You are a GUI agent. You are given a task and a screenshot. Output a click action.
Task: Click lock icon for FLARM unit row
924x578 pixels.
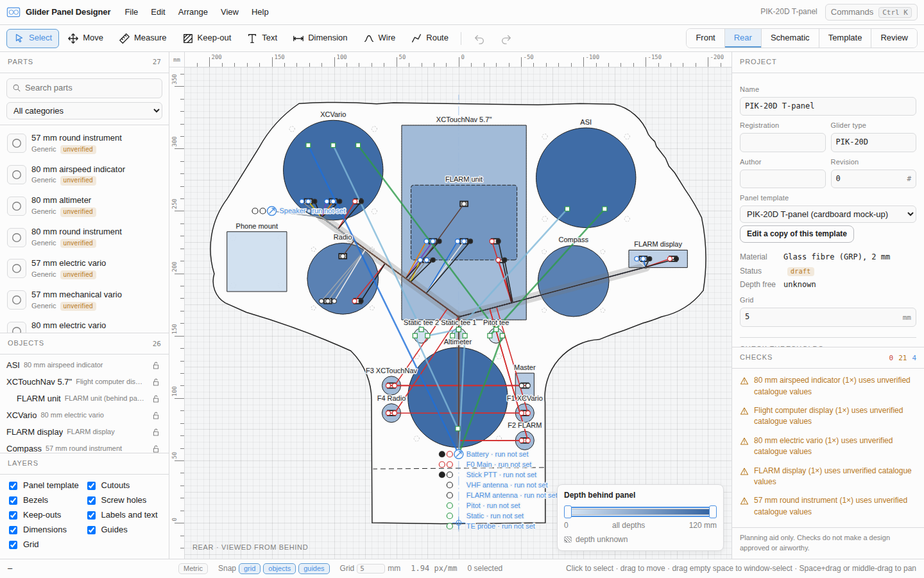click(x=156, y=399)
